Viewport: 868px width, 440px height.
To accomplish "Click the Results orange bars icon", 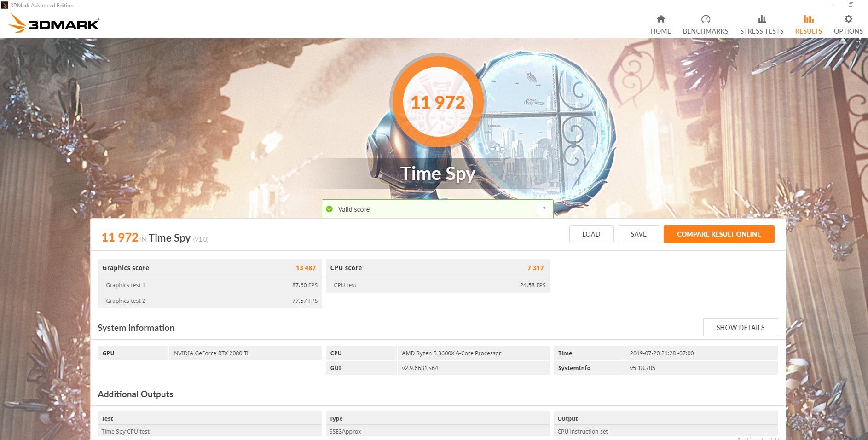I will click(809, 19).
